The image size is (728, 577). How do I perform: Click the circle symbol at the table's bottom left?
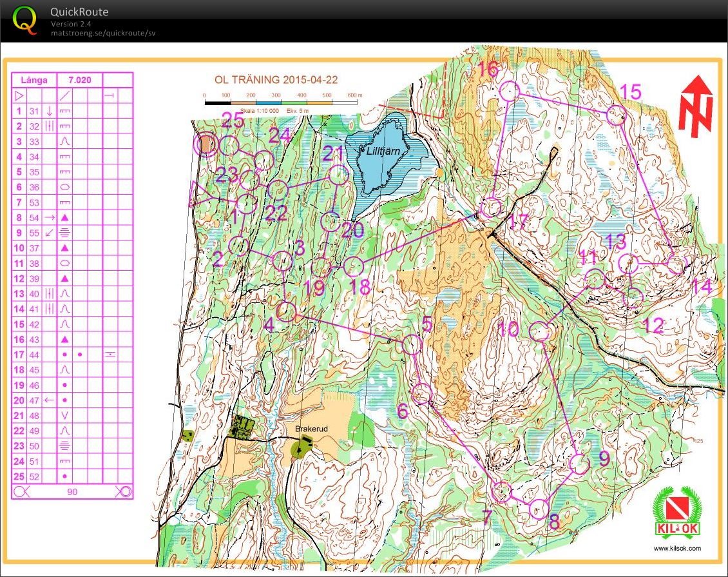(21, 491)
